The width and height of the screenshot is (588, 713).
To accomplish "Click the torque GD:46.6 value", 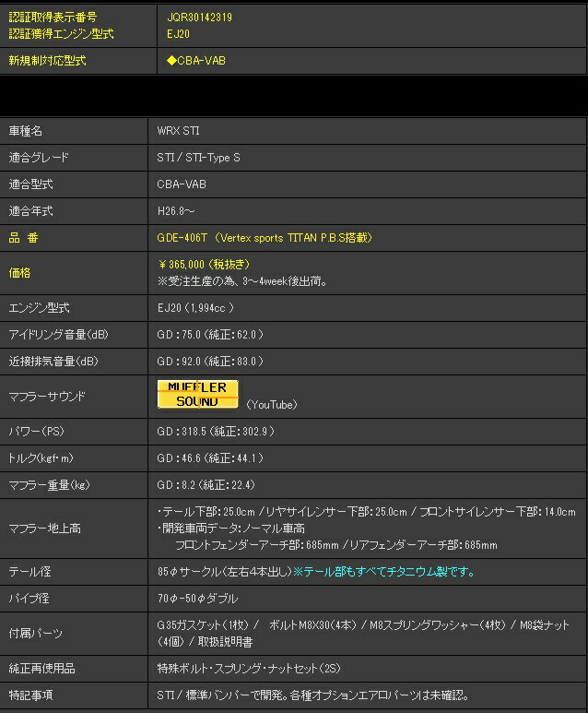I will [x=210, y=458].
